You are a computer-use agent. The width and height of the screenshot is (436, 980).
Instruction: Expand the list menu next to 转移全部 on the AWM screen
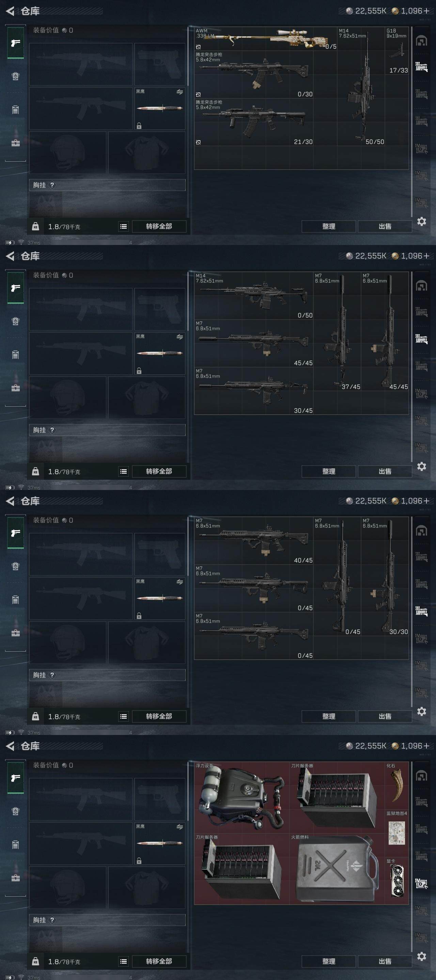click(123, 226)
